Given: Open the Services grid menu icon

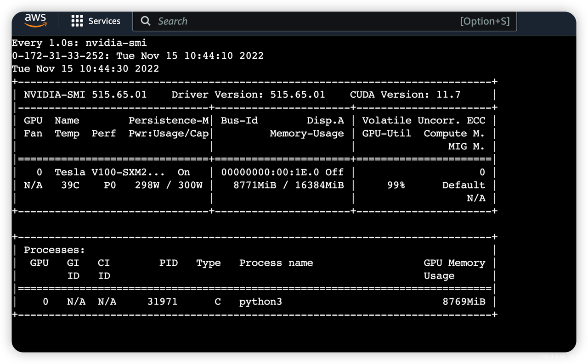Looking at the screenshot, I should 77,21.
